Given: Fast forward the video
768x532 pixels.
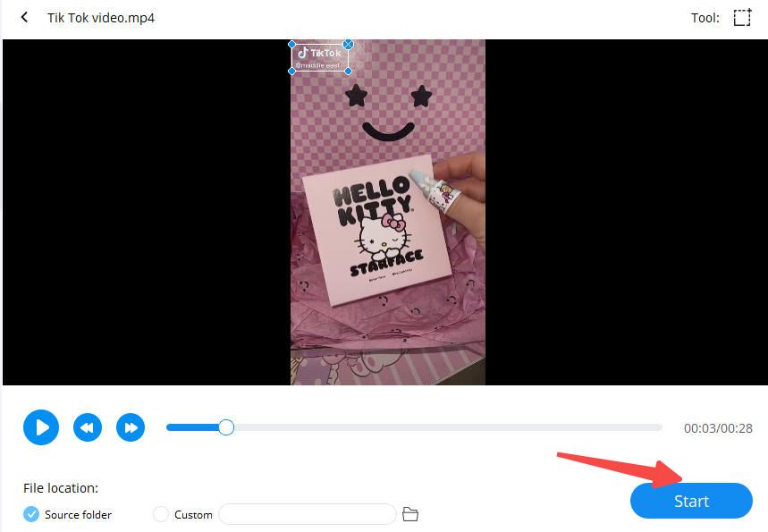Looking at the screenshot, I should (x=131, y=427).
